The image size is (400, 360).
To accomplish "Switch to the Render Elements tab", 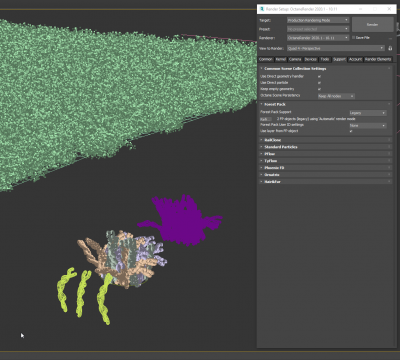I will (378, 59).
